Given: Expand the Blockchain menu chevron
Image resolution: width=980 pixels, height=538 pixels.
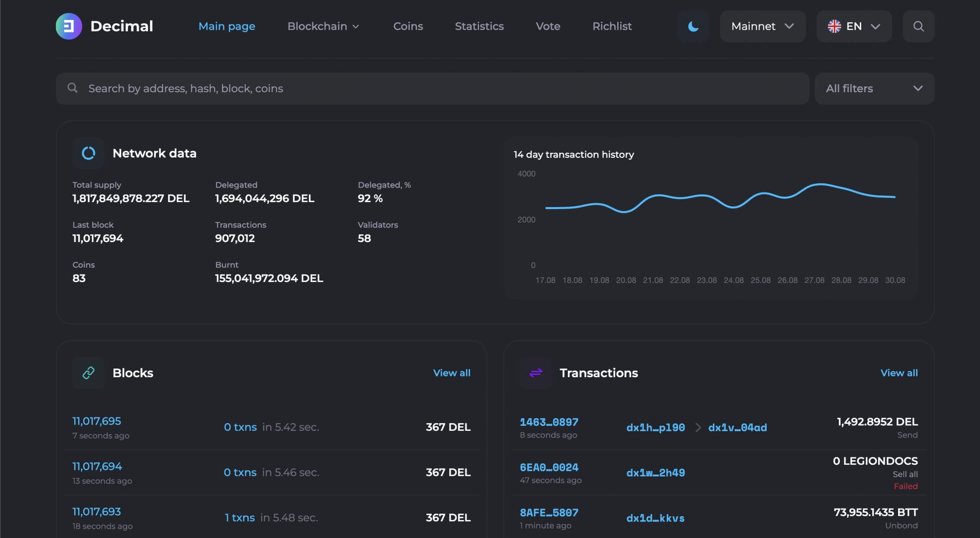Looking at the screenshot, I should 356,26.
